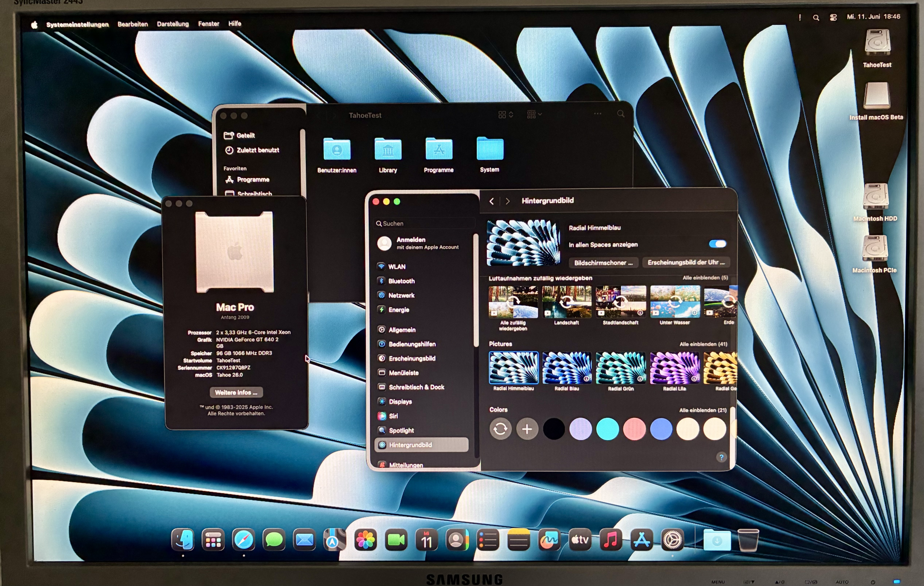The height and width of the screenshot is (586, 924).
Task: Select Bluetooth in settings sidebar
Action: click(x=401, y=281)
